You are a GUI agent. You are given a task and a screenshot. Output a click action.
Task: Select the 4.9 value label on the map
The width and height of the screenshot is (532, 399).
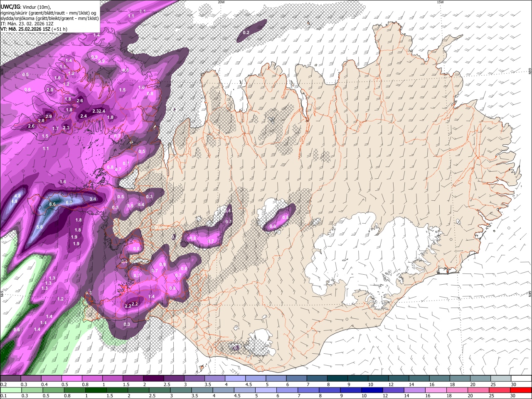pyautogui.click(x=14, y=201)
